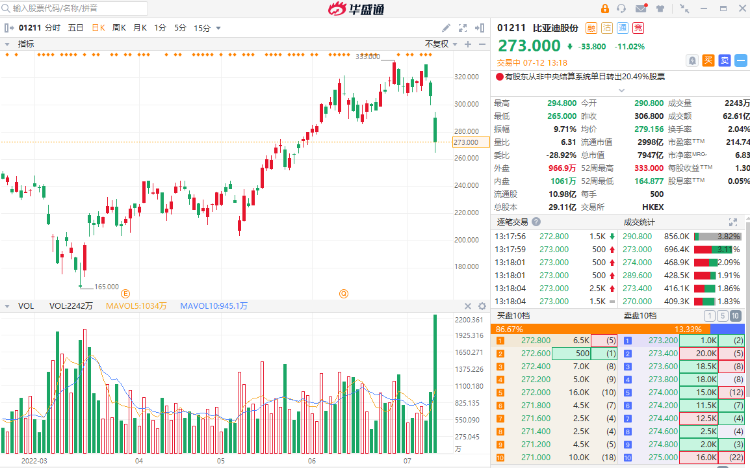Zoom in the chart with plus icon

(x=468, y=44)
